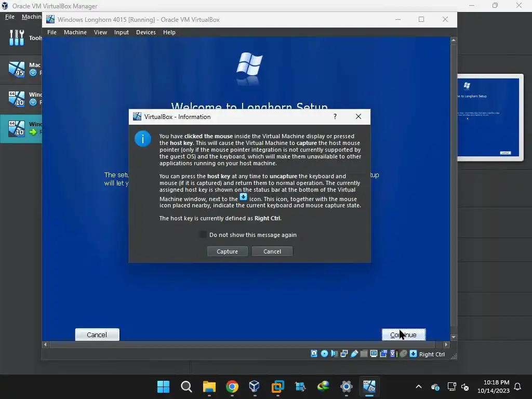
Task: Select the powered-off Windows 10 VM icon in Manager
Action: tap(17, 99)
